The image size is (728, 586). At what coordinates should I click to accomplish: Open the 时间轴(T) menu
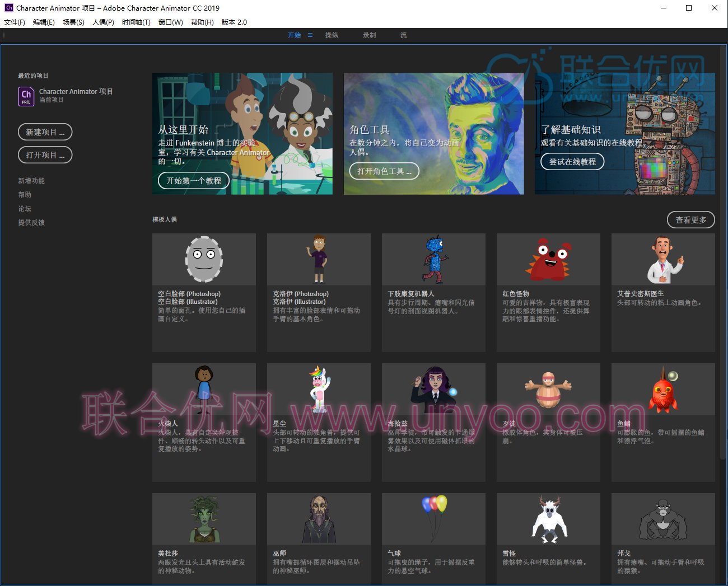(x=136, y=22)
